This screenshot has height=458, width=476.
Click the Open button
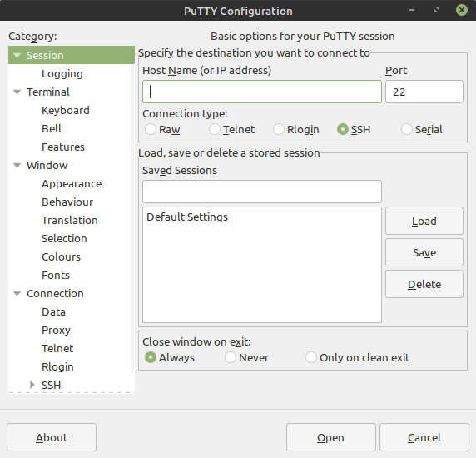click(x=331, y=437)
